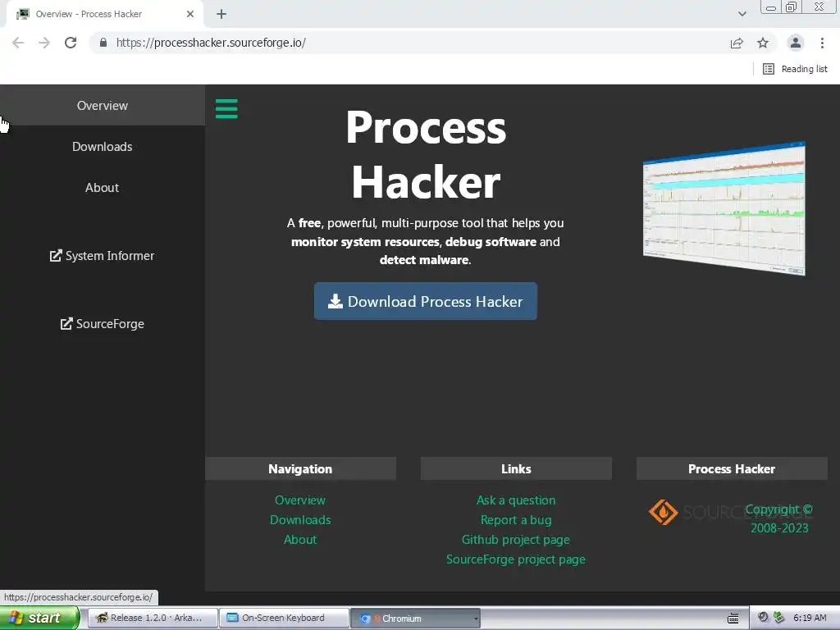Click the padlock site info icon
The width and height of the screenshot is (840, 630).
pyautogui.click(x=103, y=43)
